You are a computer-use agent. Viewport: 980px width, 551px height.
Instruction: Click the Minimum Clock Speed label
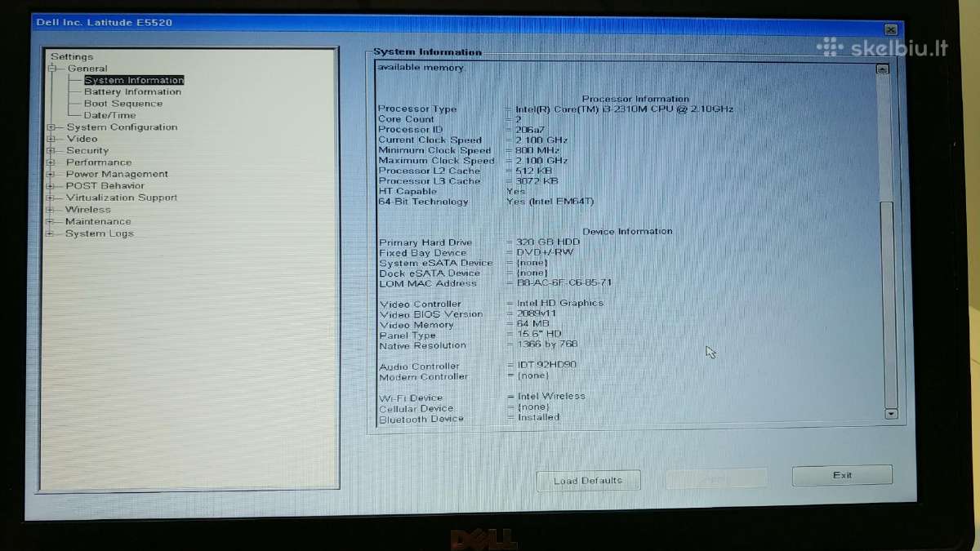[434, 150]
